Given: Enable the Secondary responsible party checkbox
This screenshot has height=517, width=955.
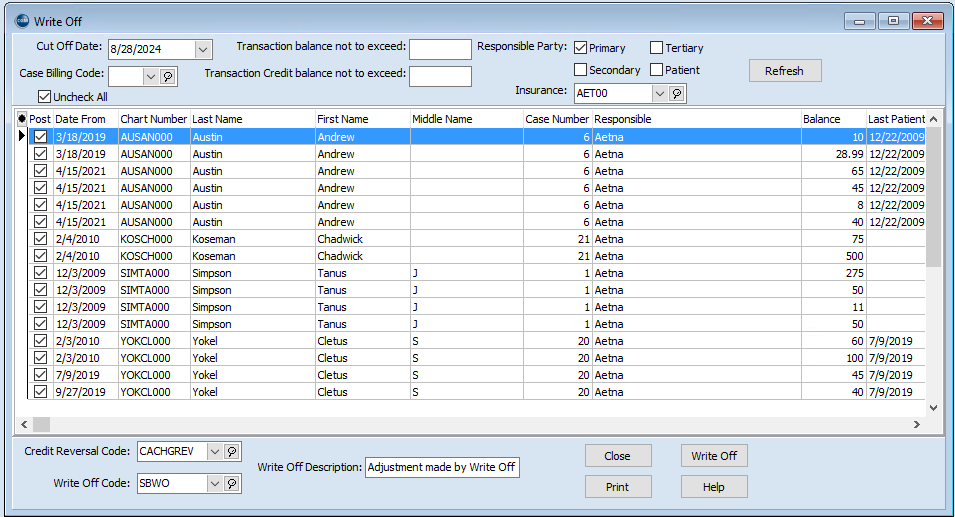Looking at the screenshot, I should [x=580, y=69].
